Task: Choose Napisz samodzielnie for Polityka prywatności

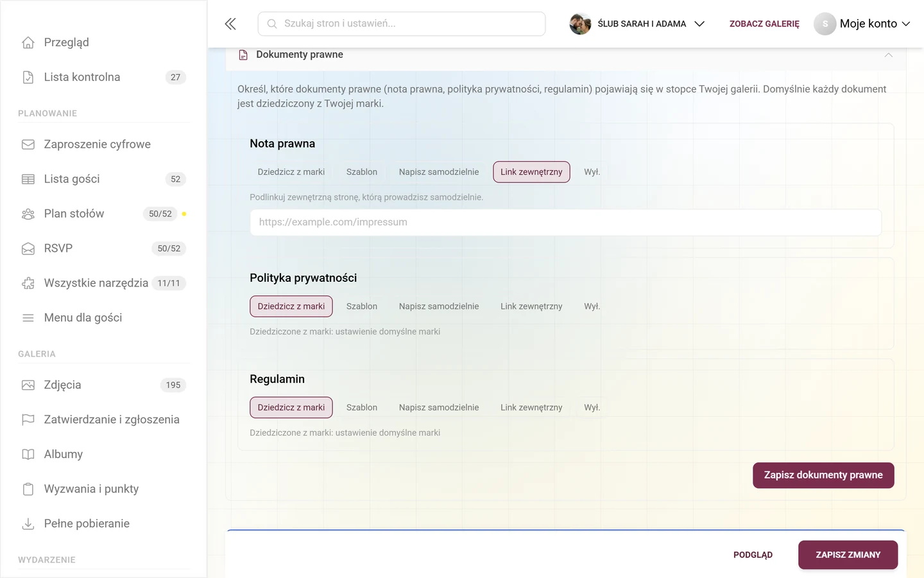Action: [439, 306]
